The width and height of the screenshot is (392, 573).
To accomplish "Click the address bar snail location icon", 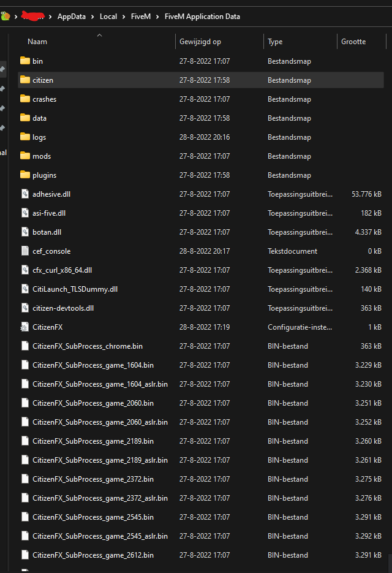I will tap(5, 16).
